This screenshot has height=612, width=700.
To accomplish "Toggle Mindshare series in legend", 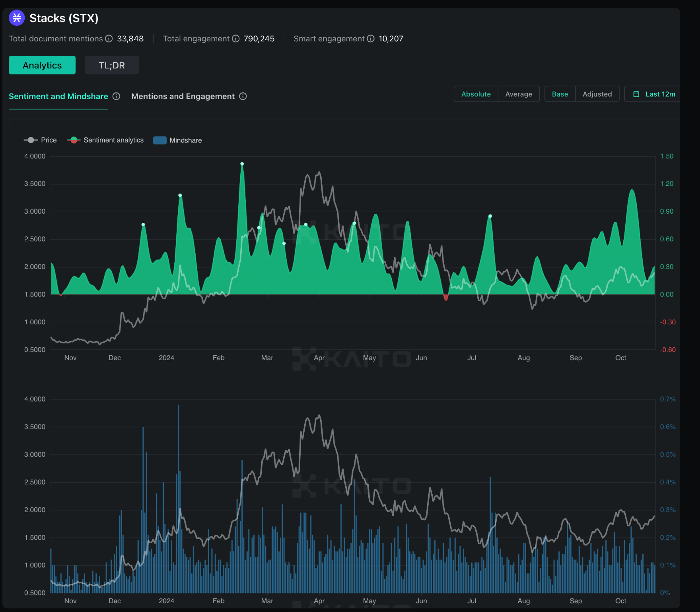I will click(177, 140).
